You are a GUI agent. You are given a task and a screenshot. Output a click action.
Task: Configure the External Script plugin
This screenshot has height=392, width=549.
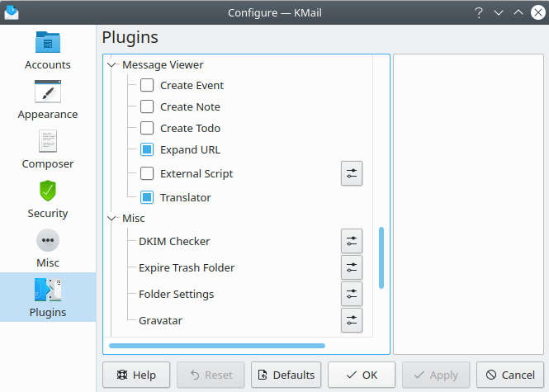tap(352, 173)
